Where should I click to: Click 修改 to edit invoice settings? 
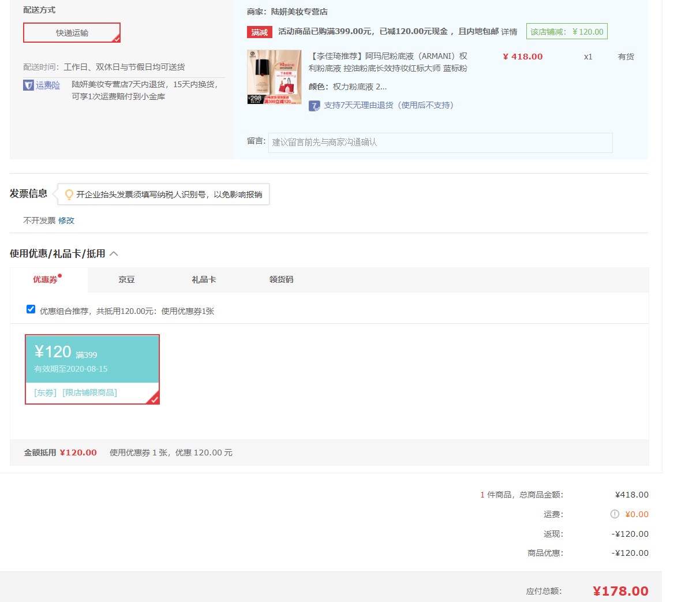pyautogui.click(x=66, y=220)
